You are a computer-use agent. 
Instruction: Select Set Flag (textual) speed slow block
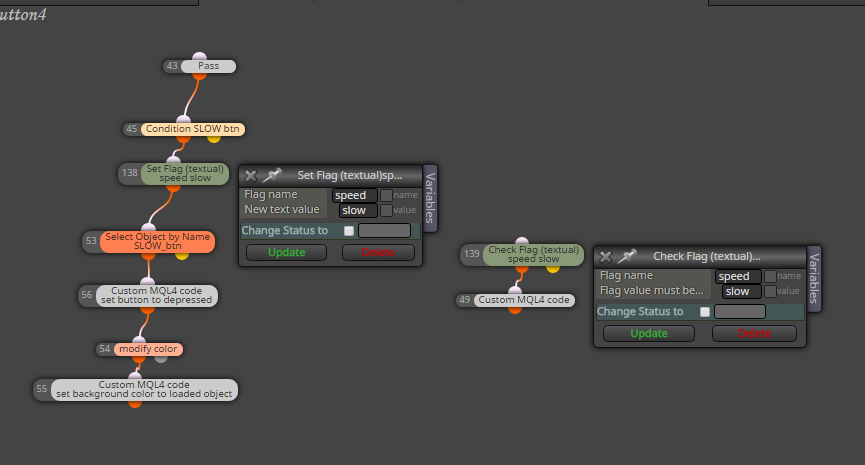click(185, 174)
